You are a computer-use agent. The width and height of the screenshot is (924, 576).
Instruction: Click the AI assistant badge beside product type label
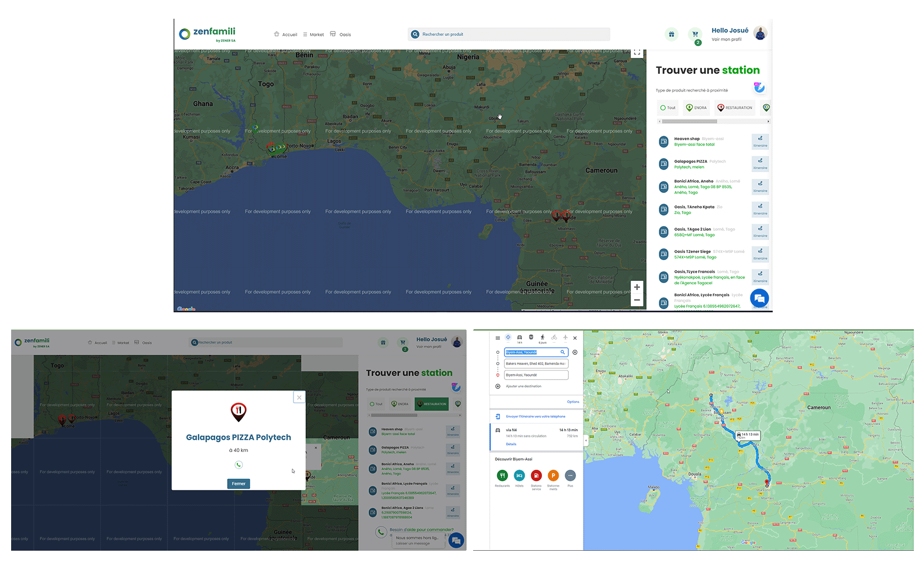(759, 88)
